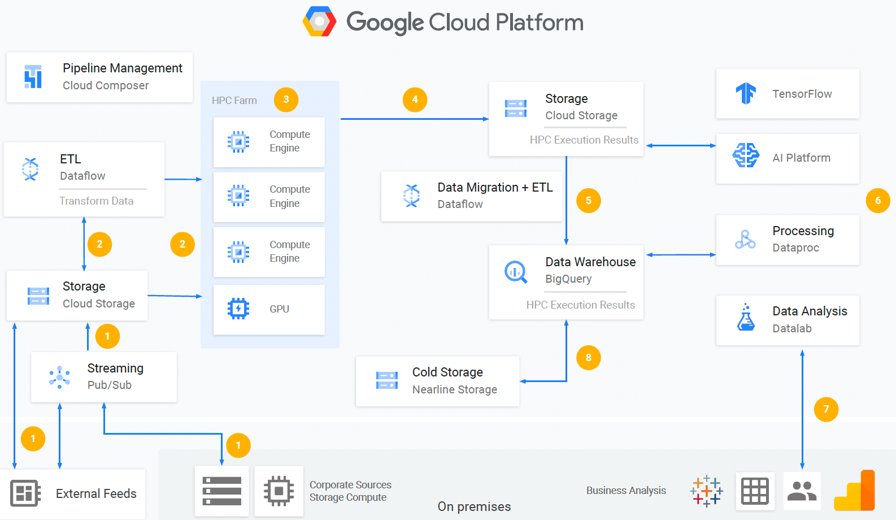
Task: Select the Nearline Cold Storage icon
Action: 386,381
